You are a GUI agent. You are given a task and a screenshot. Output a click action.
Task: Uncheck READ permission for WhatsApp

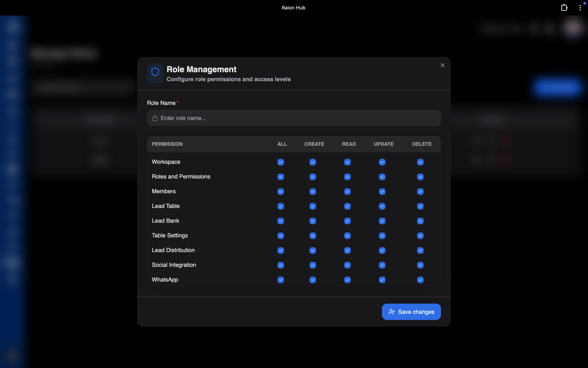[347, 280]
